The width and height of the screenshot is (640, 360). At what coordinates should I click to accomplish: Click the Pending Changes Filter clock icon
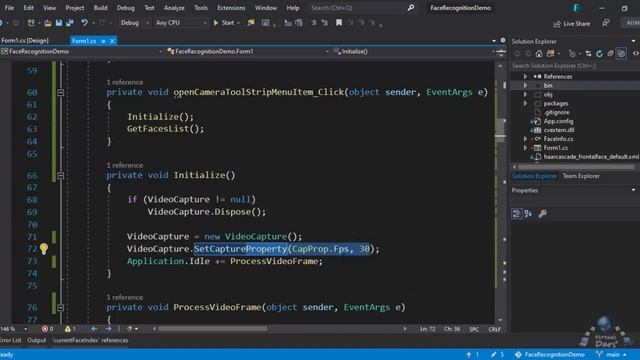click(572, 53)
